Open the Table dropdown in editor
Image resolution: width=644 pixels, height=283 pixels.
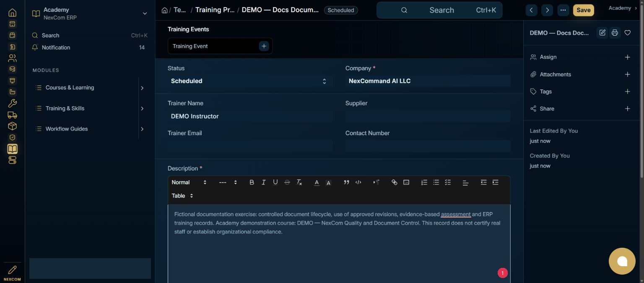coord(182,196)
